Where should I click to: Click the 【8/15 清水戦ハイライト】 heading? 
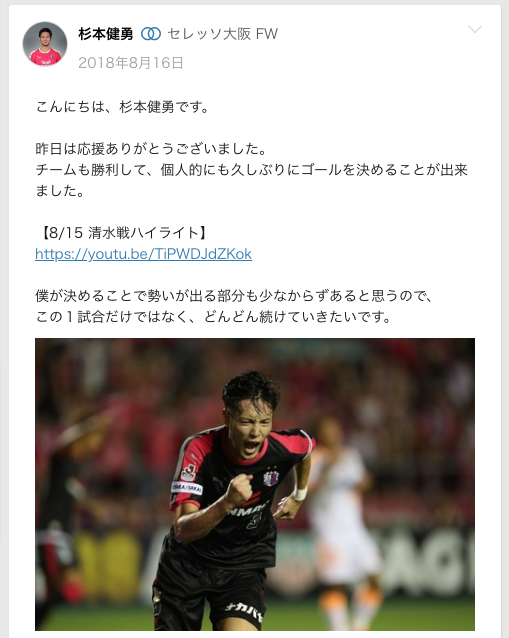click(x=123, y=233)
